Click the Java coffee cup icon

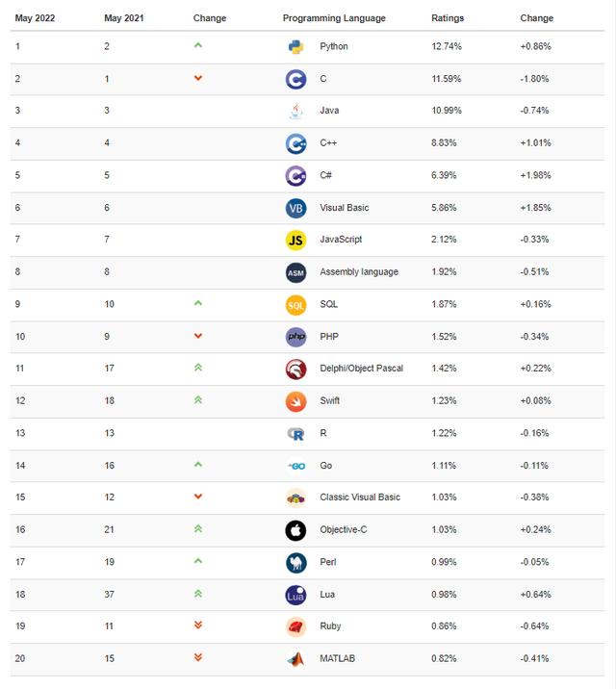(296, 111)
